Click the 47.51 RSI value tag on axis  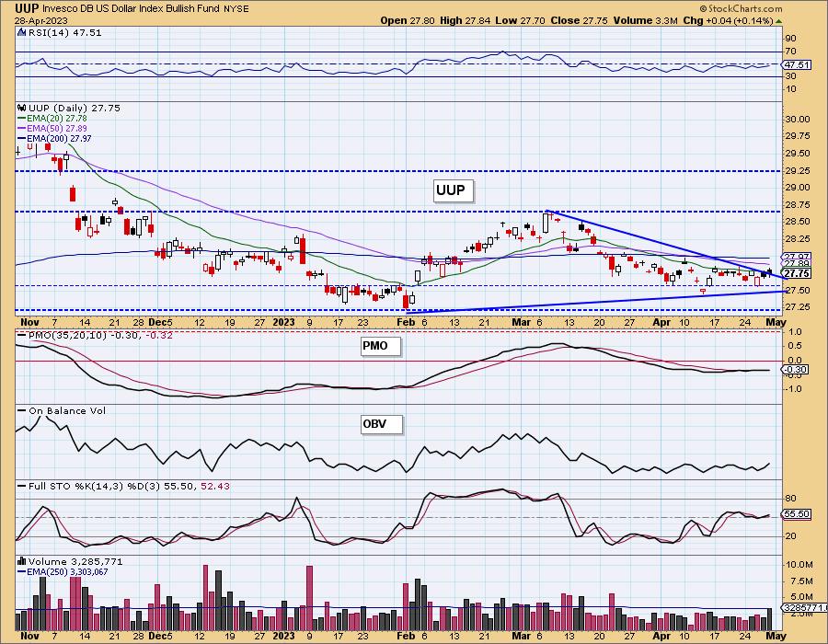click(x=797, y=65)
